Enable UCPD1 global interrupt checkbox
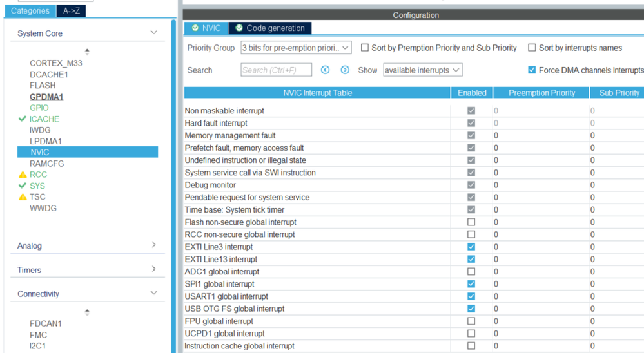The width and height of the screenshot is (644, 353). (471, 333)
